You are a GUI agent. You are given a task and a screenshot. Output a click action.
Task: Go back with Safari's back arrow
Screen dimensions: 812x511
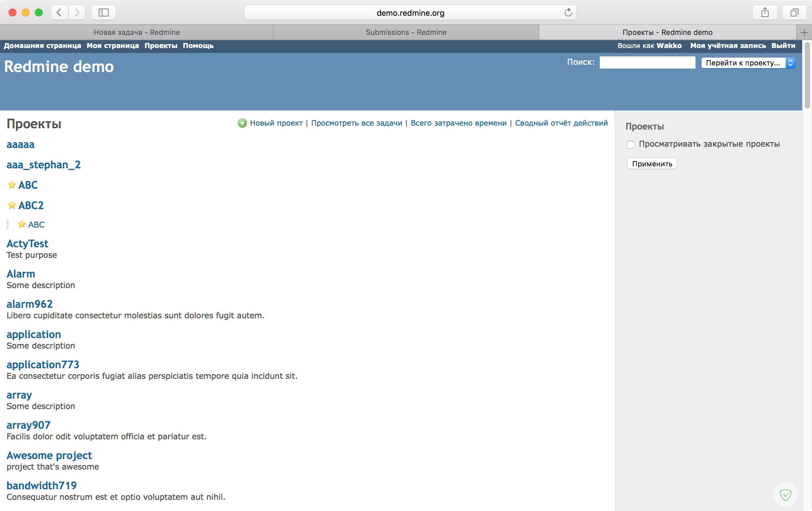(x=60, y=13)
